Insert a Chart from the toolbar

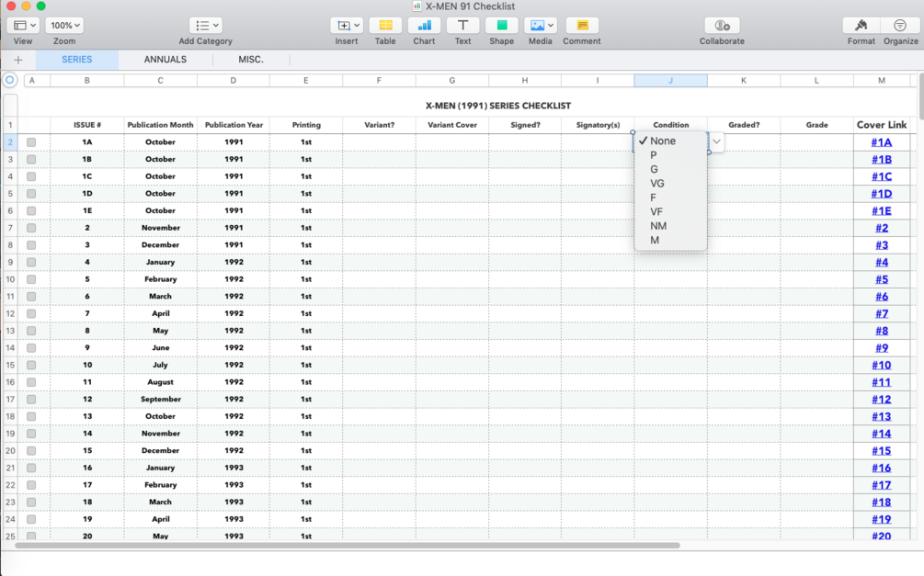click(424, 26)
